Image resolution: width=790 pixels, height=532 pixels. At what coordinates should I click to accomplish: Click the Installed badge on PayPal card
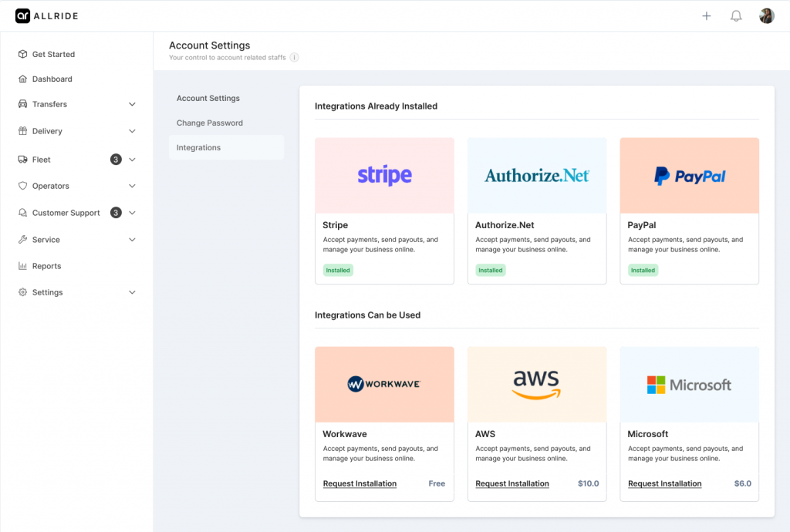643,271
